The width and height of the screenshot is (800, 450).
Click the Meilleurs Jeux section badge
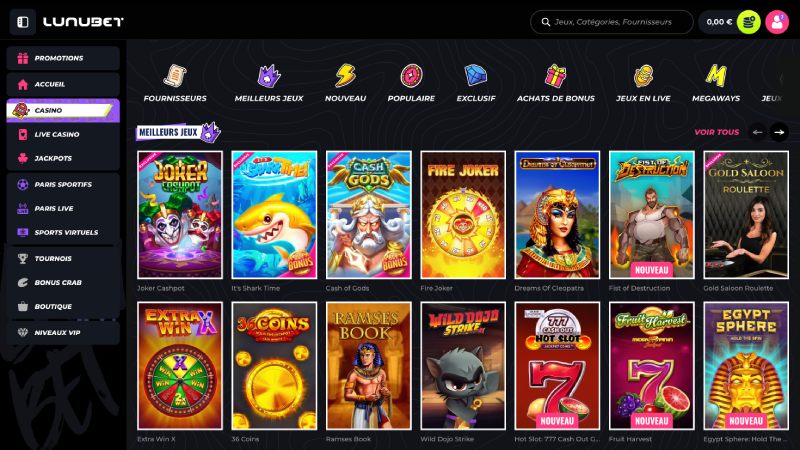178,132
